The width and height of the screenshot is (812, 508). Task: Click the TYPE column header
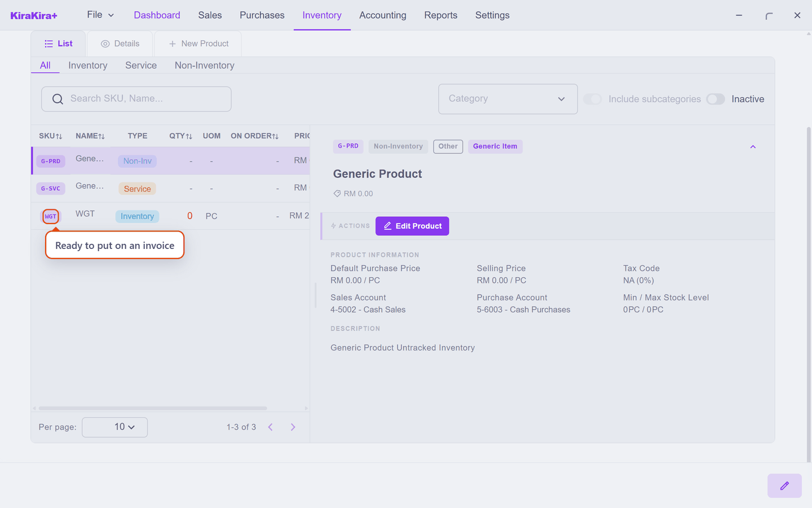tap(138, 136)
